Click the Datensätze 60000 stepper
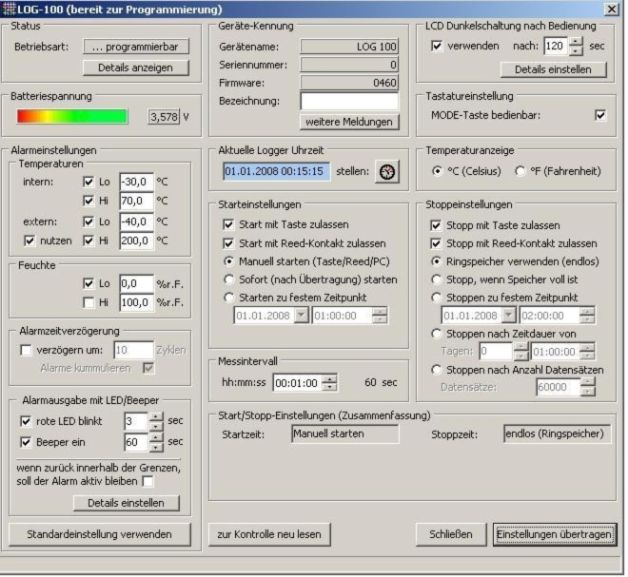 click(x=588, y=387)
